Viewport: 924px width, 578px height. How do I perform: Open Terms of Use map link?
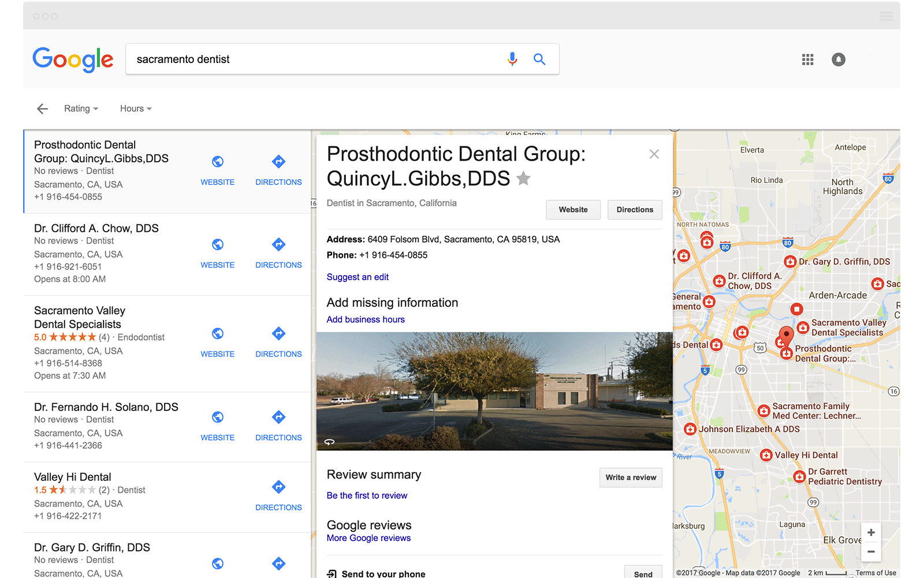875,573
